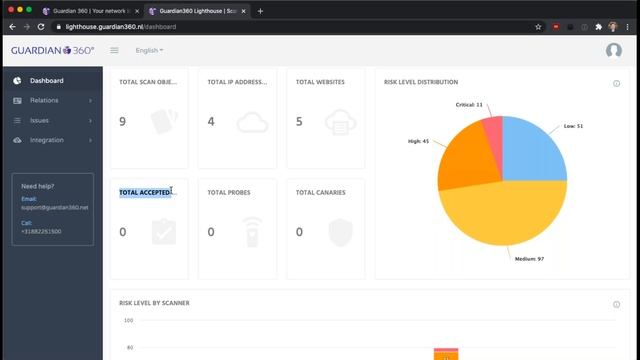Click the Guardian360 logo
The width and height of the screenshot is (640, 360).
coord(52,50)
